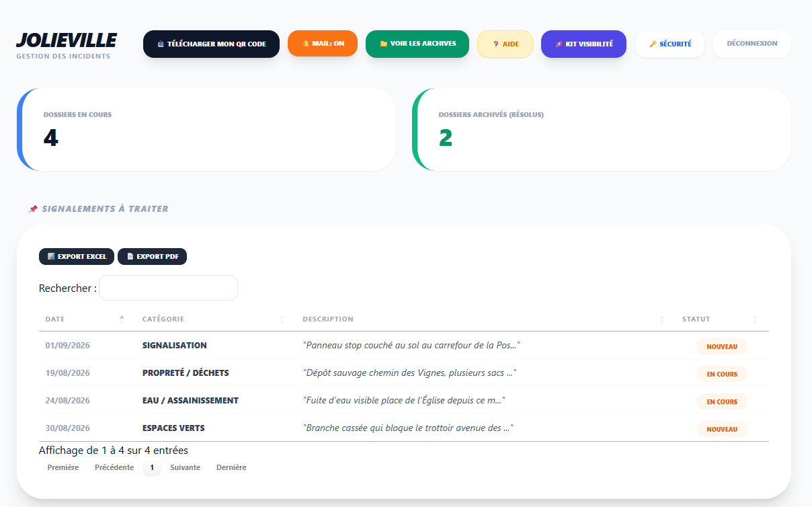Click the PROPRETÉ / DÉCHETS category cell
Viewport: 812px width, 507px height.
(186, 373)
